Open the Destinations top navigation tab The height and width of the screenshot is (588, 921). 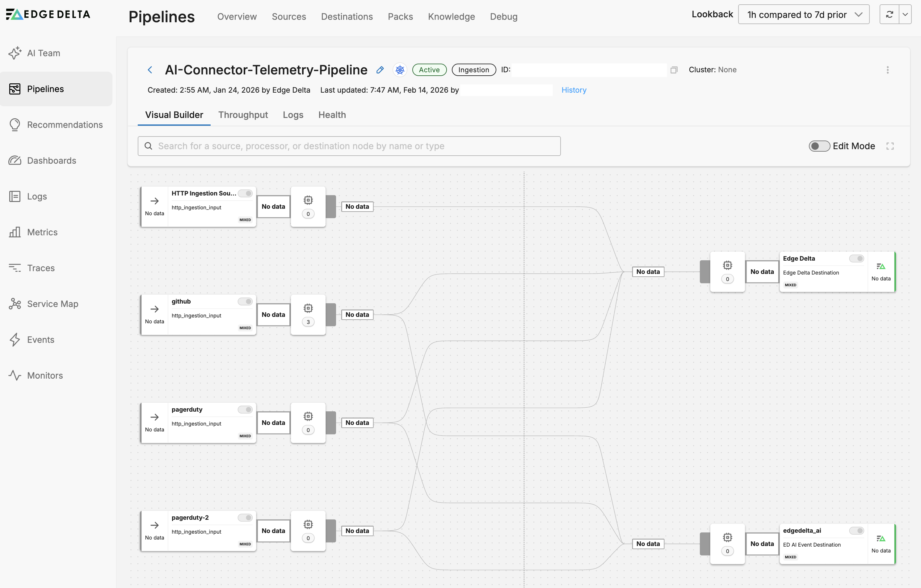pos(347,17)
